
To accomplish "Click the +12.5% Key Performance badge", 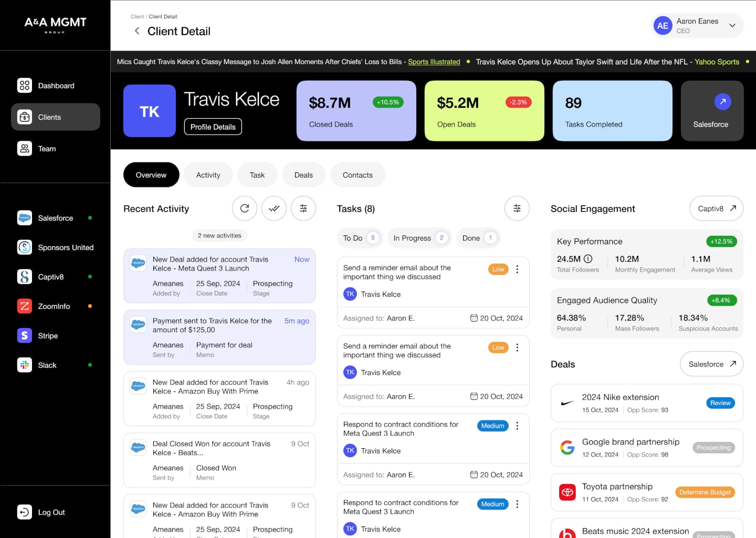I will (721, 242).
